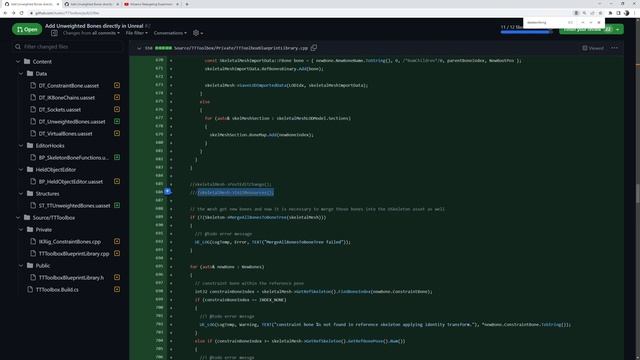Click added status icon beside ST_TTUnweightedBones.uasset

tap(117, 205)
